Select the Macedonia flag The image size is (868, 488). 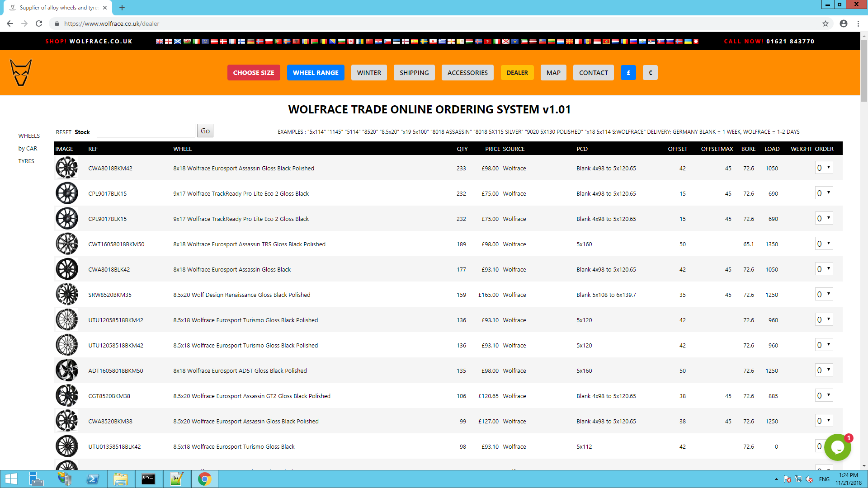tap(570, 41)
